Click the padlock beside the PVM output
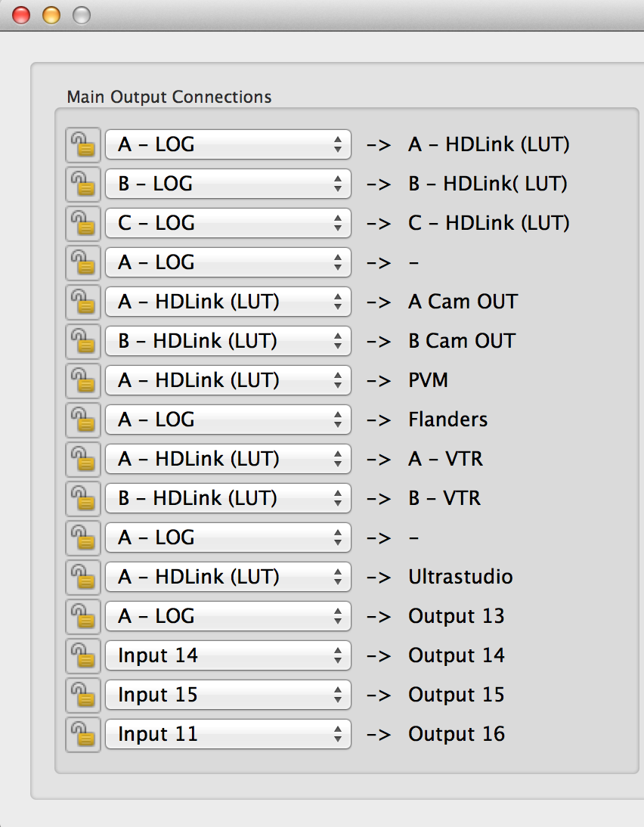644x827 pixels. (x=82, y=380)
